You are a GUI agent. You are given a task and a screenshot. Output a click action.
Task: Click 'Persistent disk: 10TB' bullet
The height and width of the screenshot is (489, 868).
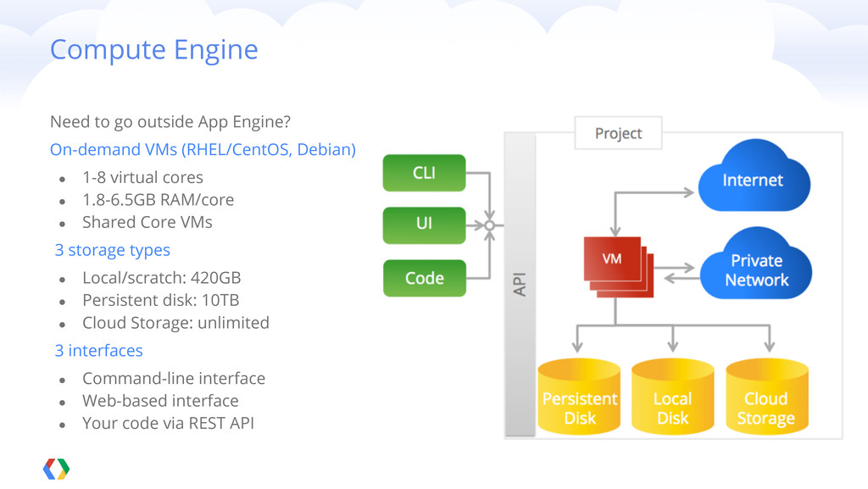(160, 300)
